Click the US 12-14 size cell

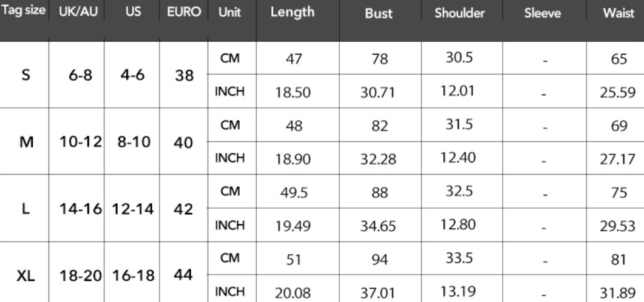133,210
